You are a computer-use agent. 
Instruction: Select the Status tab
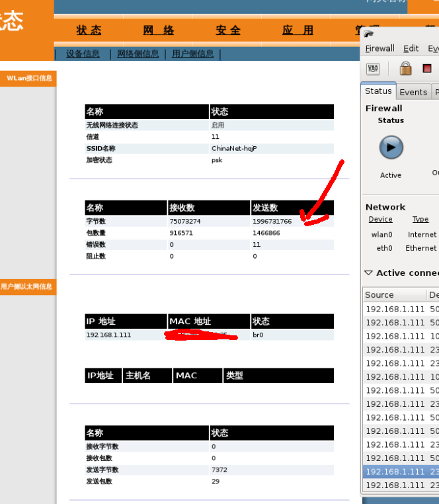378,91
